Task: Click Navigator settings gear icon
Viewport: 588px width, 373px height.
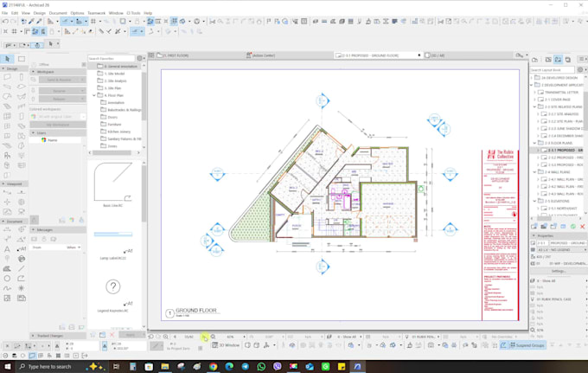Action: coord(580,70)
